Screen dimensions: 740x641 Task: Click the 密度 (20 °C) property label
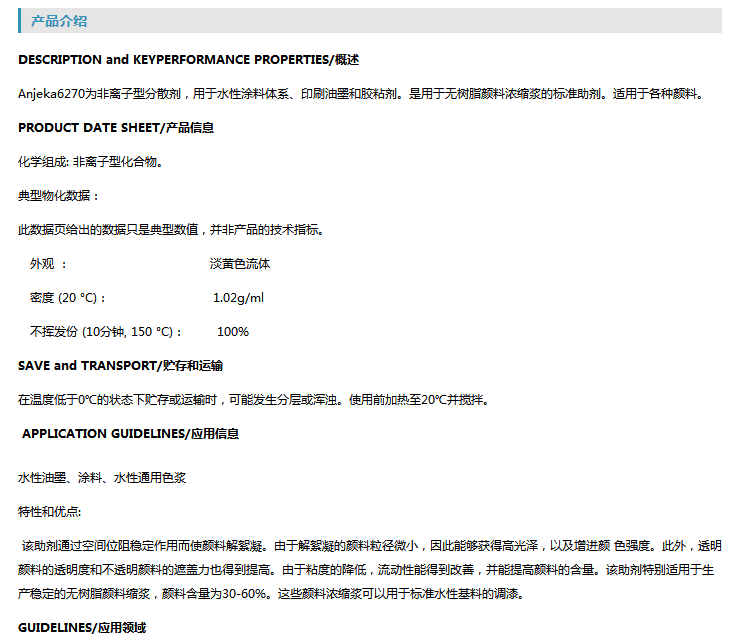68,298
